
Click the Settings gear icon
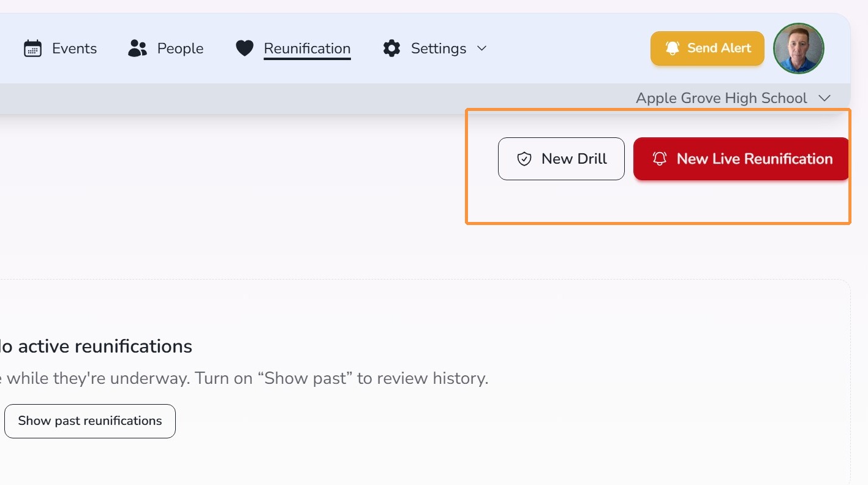pos(391,48)
